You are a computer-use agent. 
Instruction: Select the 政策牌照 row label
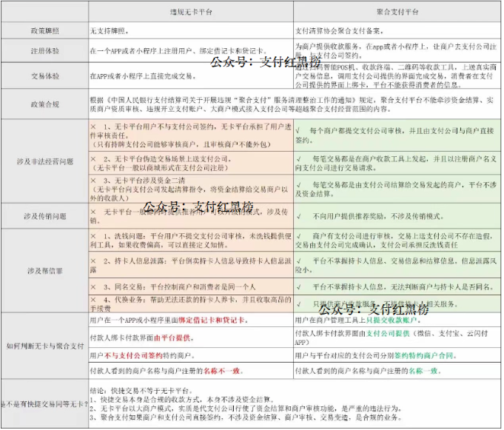tap(44, 31)
